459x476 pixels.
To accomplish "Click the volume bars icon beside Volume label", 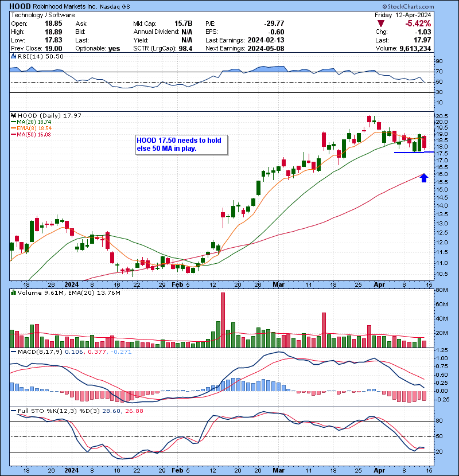I will 13,292.
